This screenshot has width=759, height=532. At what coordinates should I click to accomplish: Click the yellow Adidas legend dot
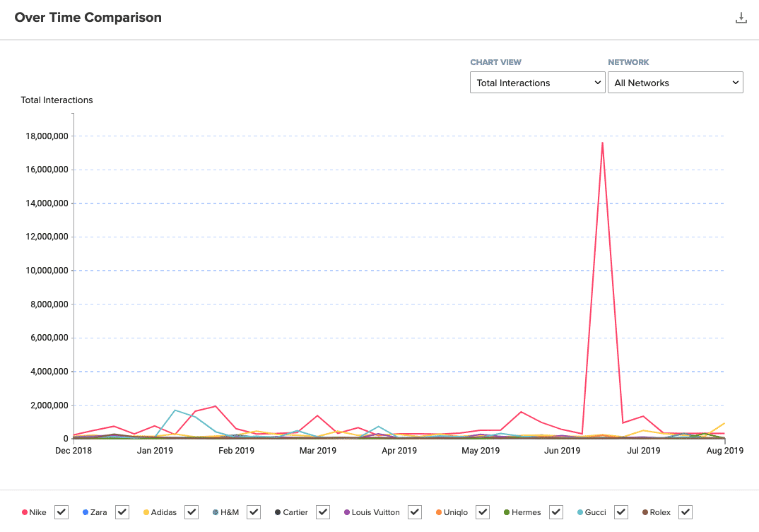coord(146,512)
